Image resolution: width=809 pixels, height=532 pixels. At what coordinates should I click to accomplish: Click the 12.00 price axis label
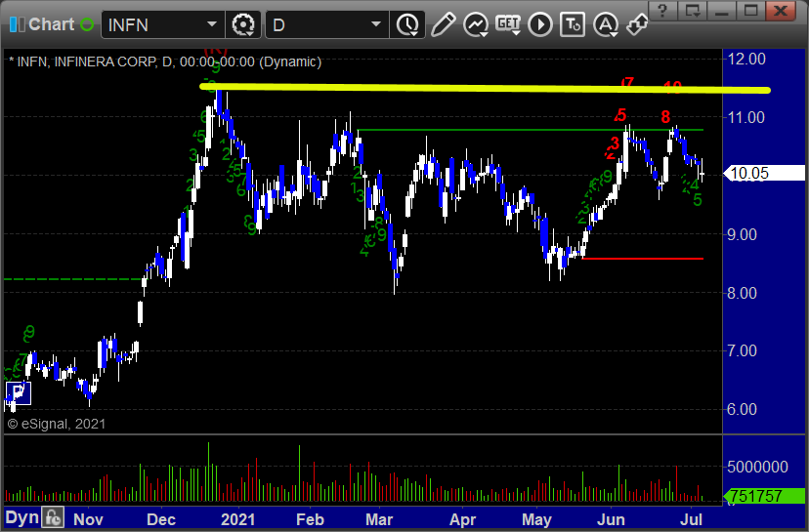746,59
